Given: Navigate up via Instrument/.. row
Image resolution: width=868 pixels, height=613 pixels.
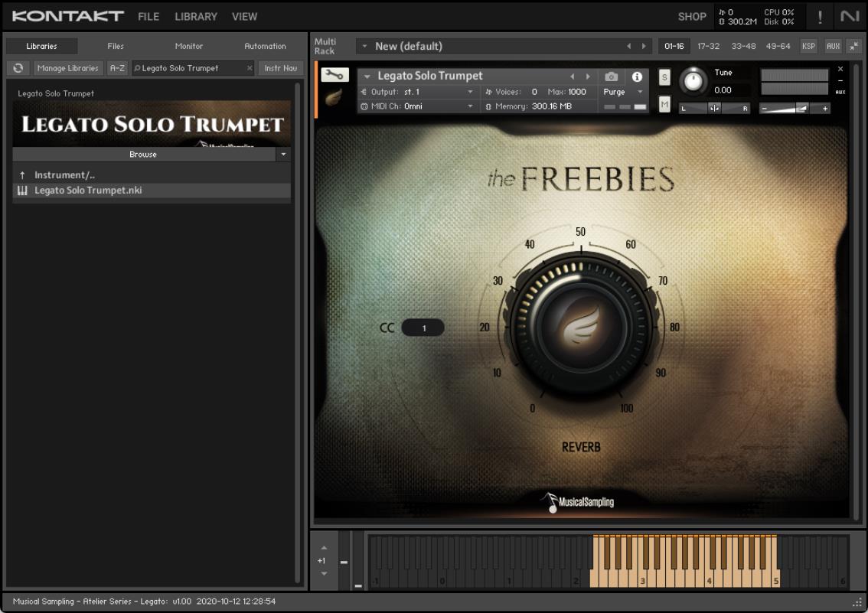Looking at the screenshot, I should click(x=152, y=175).
